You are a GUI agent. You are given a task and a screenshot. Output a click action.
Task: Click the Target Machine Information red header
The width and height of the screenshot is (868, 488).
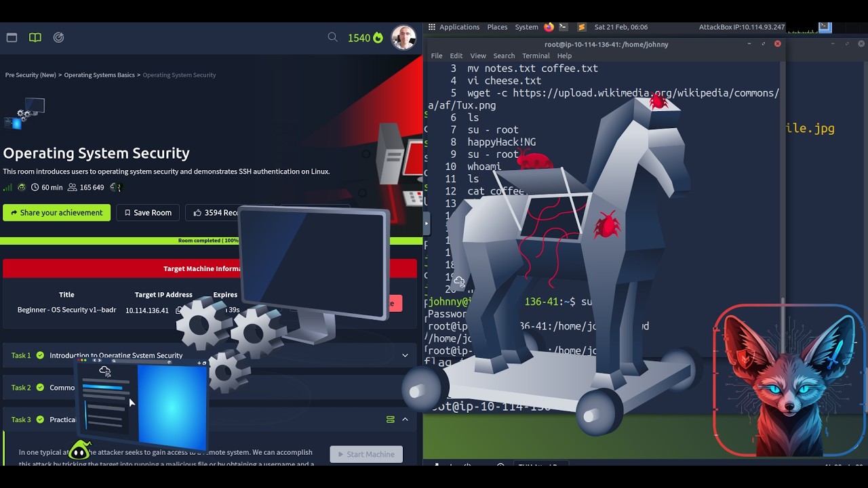coord(210,268)
